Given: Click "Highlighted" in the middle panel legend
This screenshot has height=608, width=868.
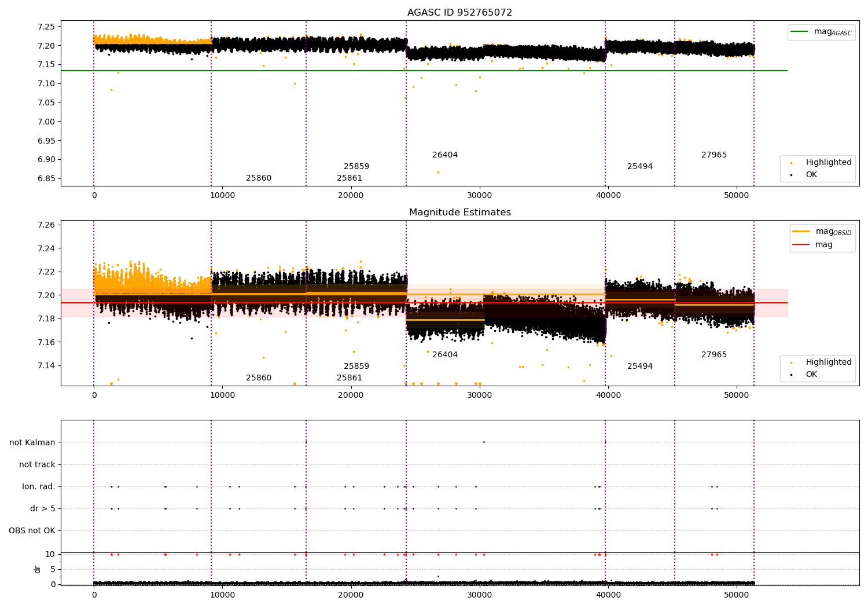Looking at the screenshot, I should click(829, 362).
